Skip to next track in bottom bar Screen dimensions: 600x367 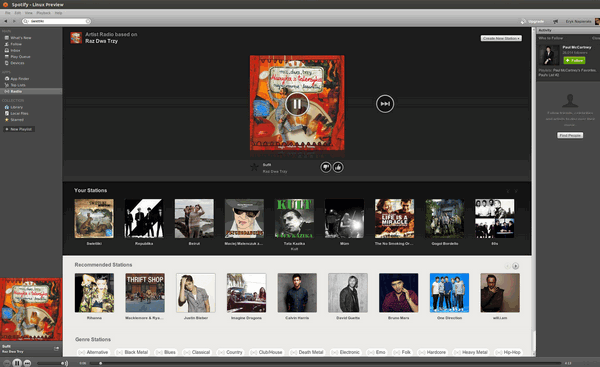(x=27, y=363)
